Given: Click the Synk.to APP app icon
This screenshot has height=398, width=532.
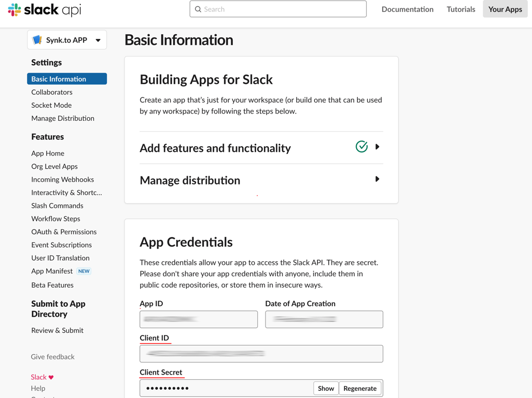Looking at the screenshot, I should [37, 40].
